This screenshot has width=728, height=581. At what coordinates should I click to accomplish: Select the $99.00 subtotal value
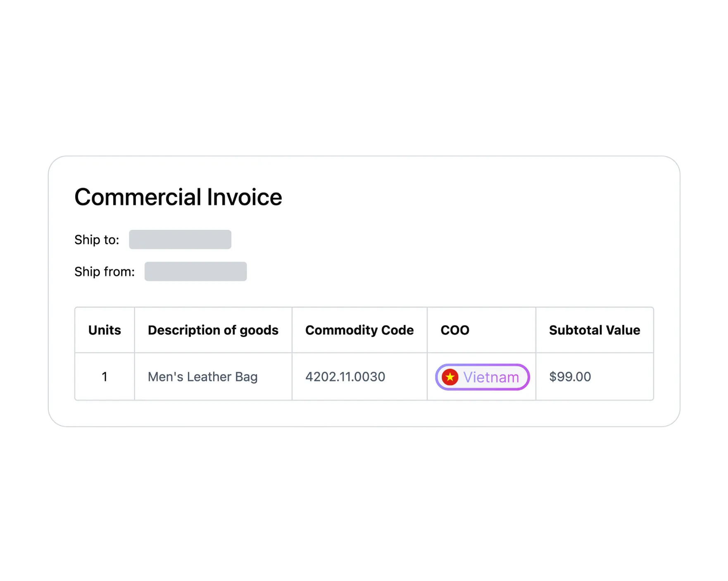570,376
